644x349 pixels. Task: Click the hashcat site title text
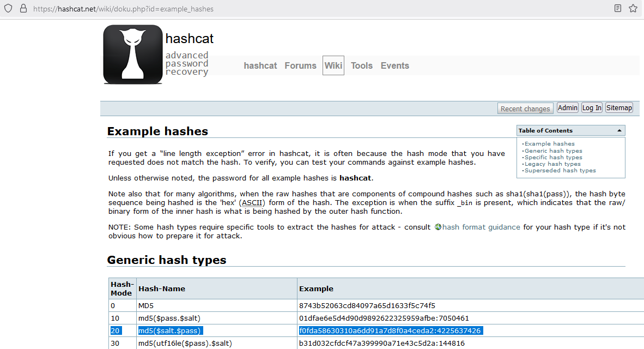coord(190,39)
